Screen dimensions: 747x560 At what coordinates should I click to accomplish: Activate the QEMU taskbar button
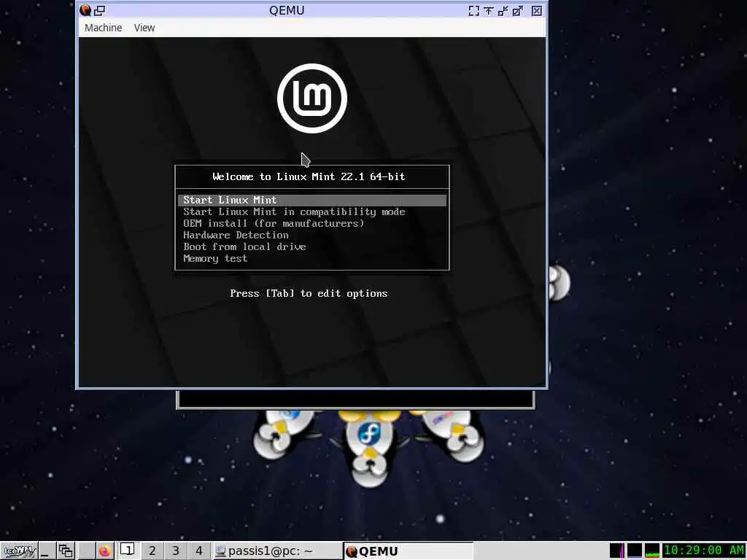tap(409, 551)
